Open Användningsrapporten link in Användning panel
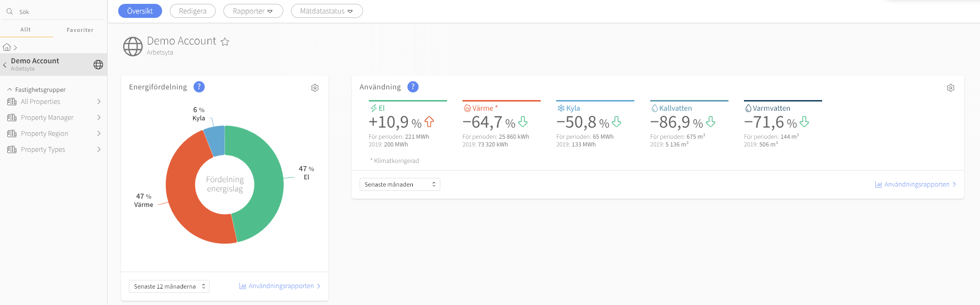 tap(916, 185)
